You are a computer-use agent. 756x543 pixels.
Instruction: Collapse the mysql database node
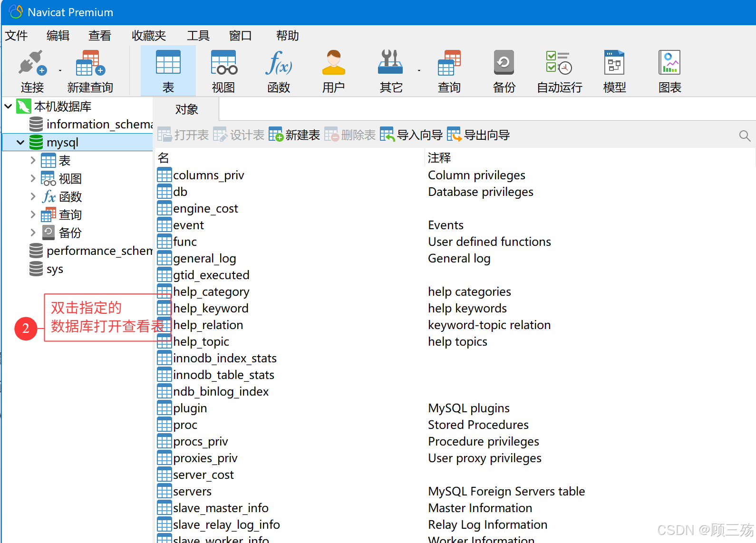(x=20, y=142)
